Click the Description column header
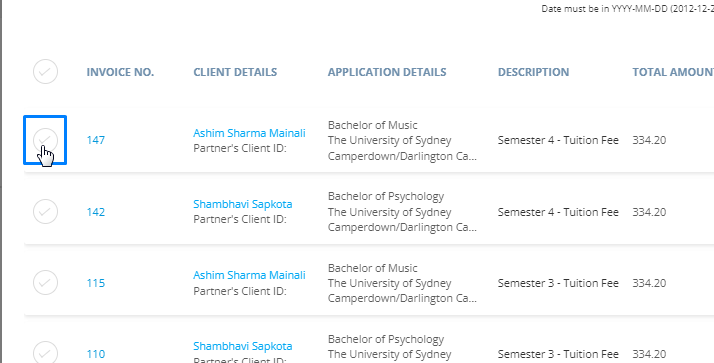This screenshot has width=714, height=363. pyautogui.click(x=533, y=72)
